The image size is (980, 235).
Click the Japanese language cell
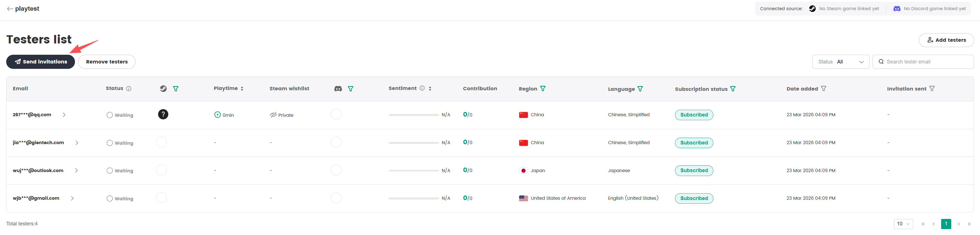point(619,171)
